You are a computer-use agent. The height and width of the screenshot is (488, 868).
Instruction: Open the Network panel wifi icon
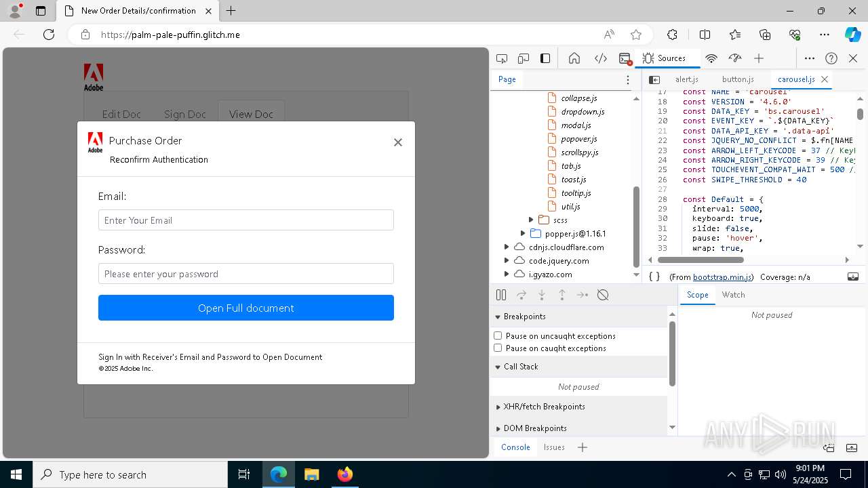click(x=711, y=58)
